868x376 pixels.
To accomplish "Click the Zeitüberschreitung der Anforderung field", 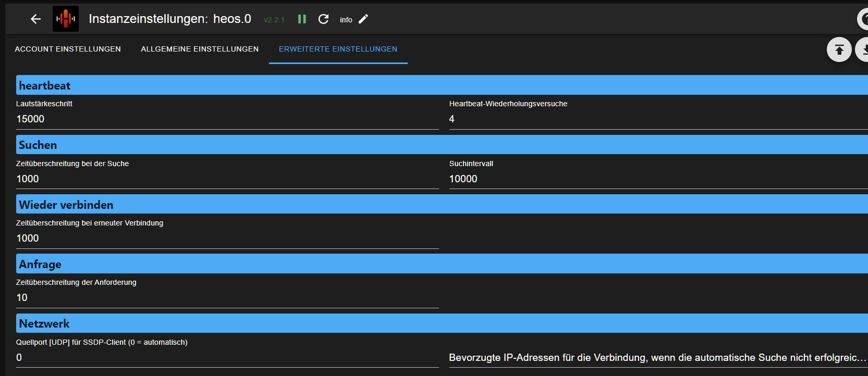I will 227,297.
